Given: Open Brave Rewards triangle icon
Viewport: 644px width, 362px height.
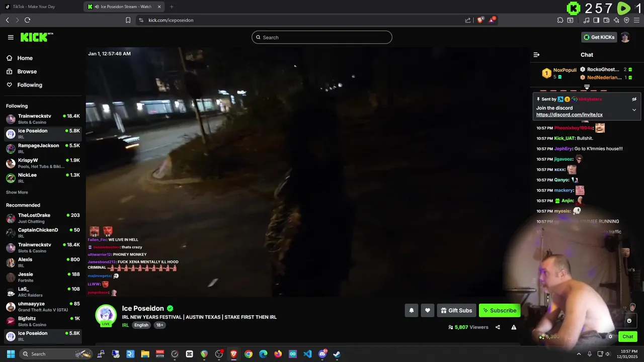Looking at the screenshot, I should (x=493, y=20).
